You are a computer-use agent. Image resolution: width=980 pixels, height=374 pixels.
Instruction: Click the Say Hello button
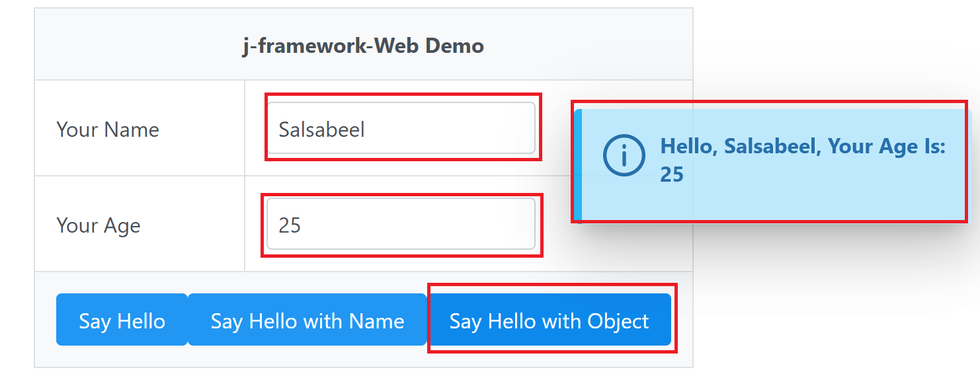pyautogui.click(x=122, y=320)
